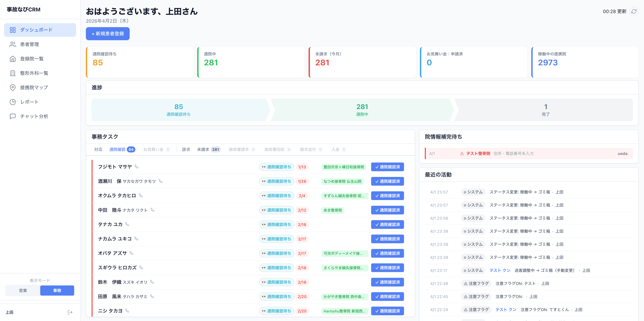Click the 新規患者登録 button
Viewport: 644px width, 321px height.
click(x=108, y=34)
